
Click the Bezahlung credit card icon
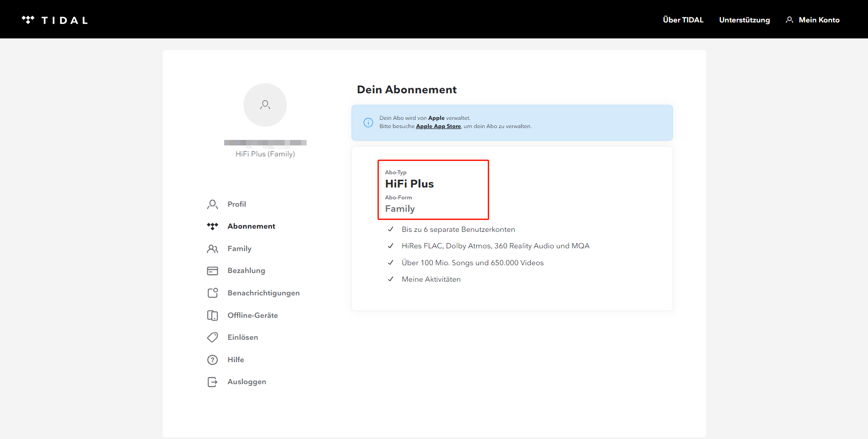212,271
